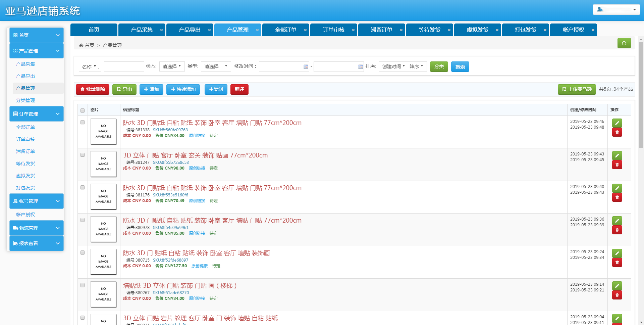Delete product 380267 with trash icon
The image size is (644, 325).
click(617, 295)
